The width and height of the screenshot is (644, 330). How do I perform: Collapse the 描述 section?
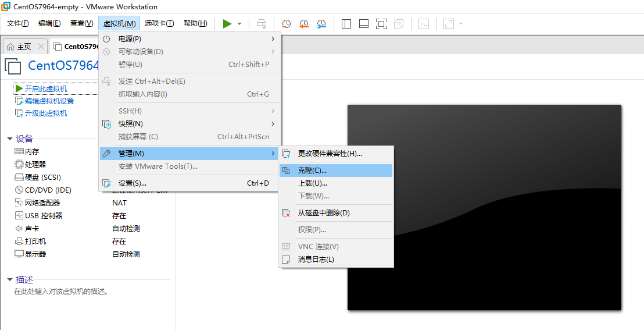pos(9,280)
